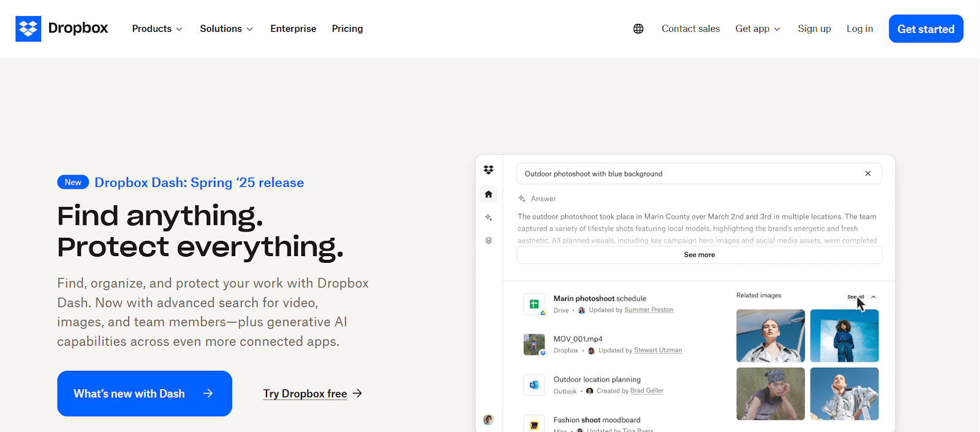Click the Stewart Utzman name link
Image resolution: width=980 pixels, height=432 pixels.
point(658,351)
